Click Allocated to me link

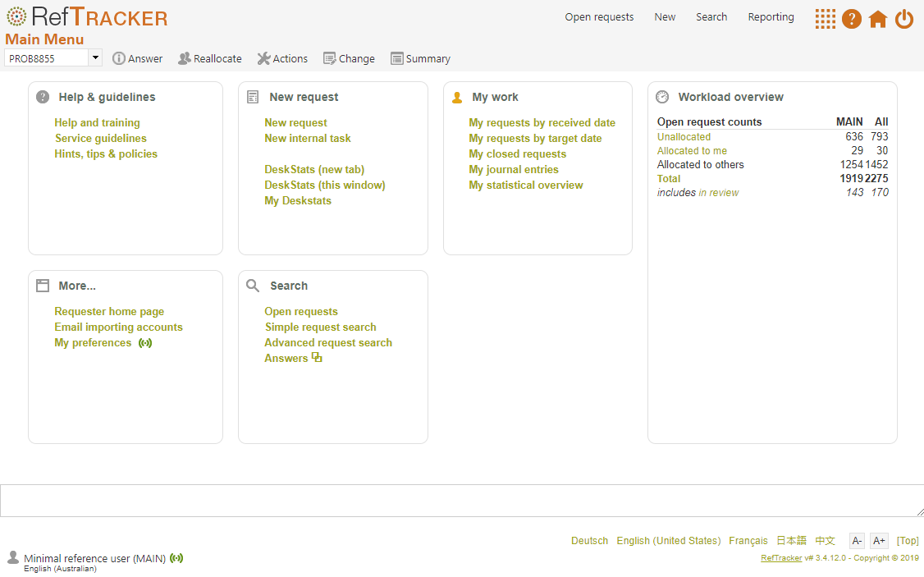point(692,151)
